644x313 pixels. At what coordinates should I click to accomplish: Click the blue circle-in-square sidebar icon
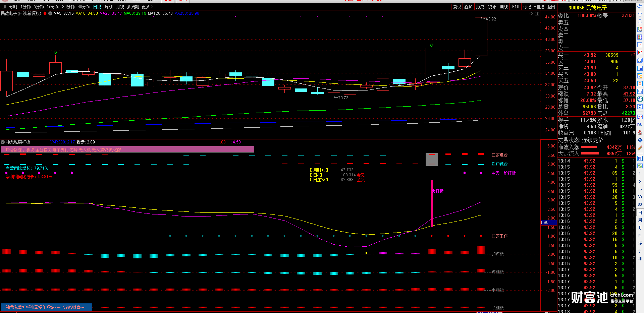click(640, 107)
